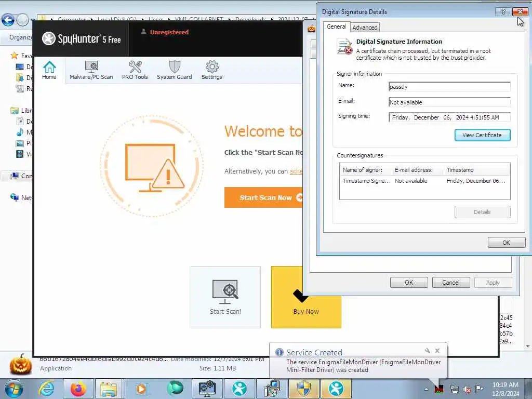This screenshot has height=399, width=532.
Task: Open Windows Media Player from taskbar
Action: point(141,389)
